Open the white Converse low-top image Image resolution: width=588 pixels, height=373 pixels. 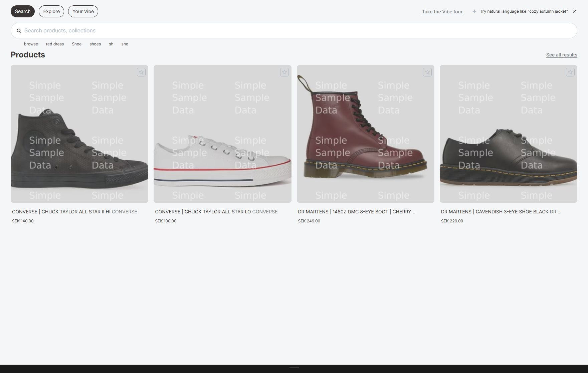click(x=222, y=134)
